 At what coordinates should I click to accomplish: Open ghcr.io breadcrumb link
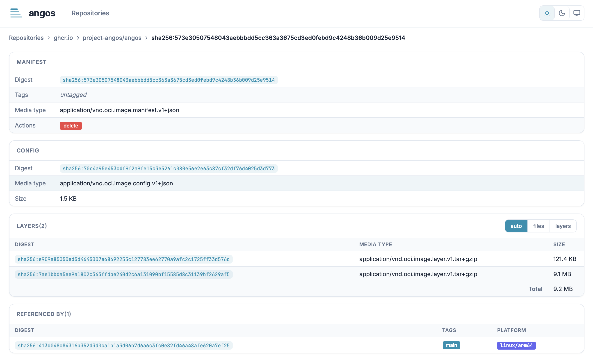tap(63, 38)
